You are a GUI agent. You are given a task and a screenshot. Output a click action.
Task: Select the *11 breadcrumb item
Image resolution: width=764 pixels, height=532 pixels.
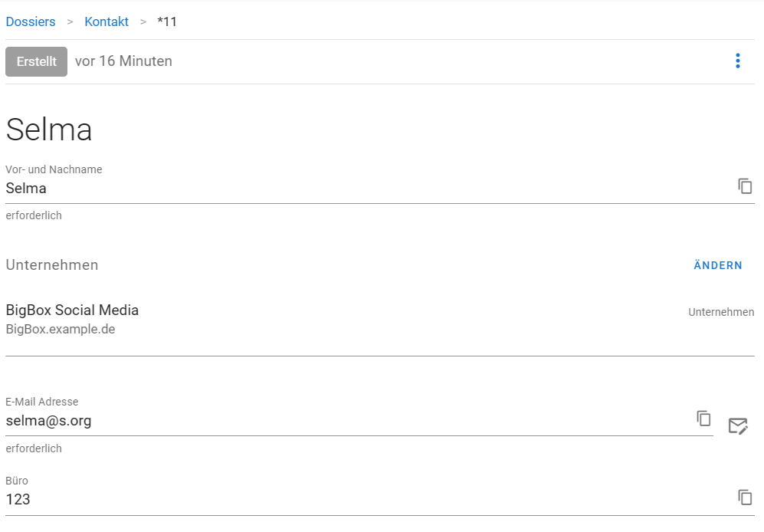(166, 21)
